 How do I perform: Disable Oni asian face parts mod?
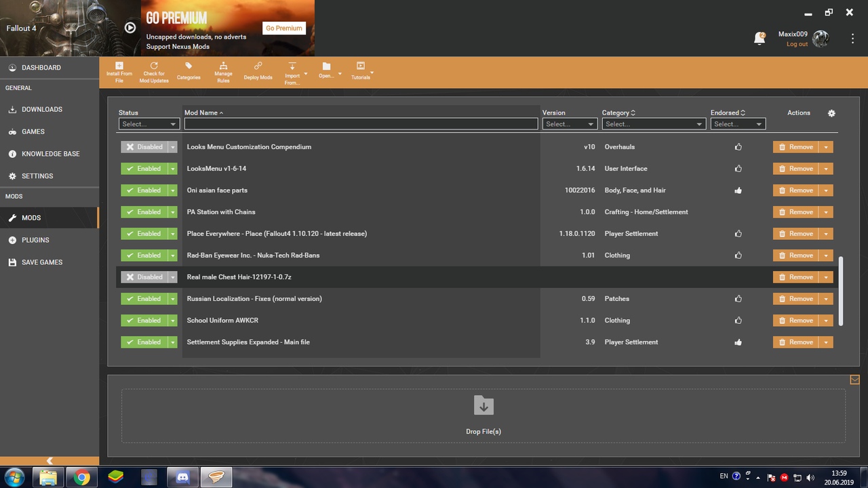click(144, 190)
